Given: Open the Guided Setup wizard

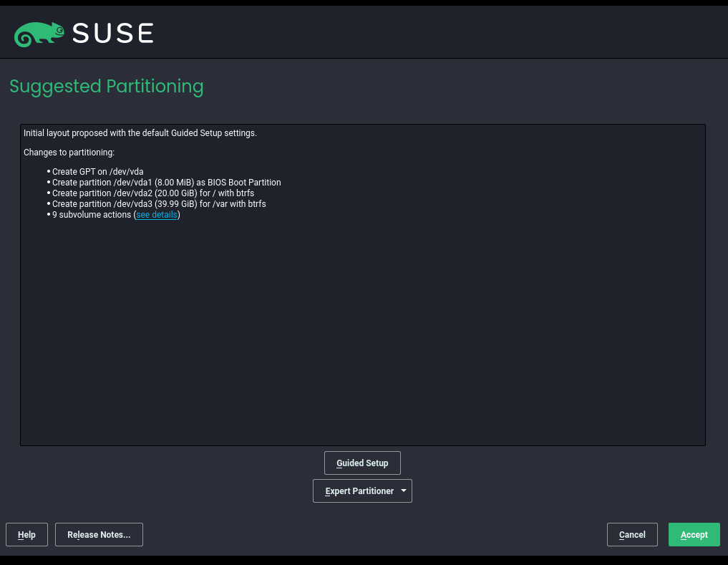Looking at the screenshot, I should (362, 463).
